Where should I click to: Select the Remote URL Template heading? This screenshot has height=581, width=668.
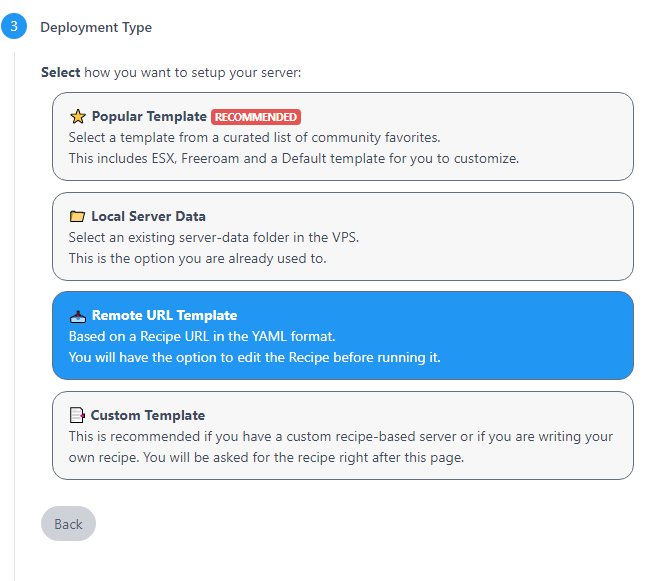(x=164, y=315)
